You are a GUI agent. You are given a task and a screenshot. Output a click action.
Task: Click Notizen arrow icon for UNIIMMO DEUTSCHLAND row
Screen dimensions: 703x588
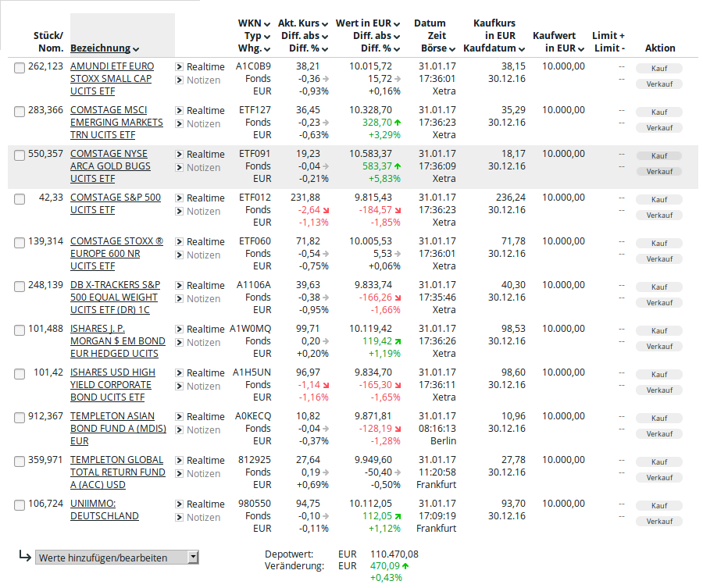pos(180,518)
